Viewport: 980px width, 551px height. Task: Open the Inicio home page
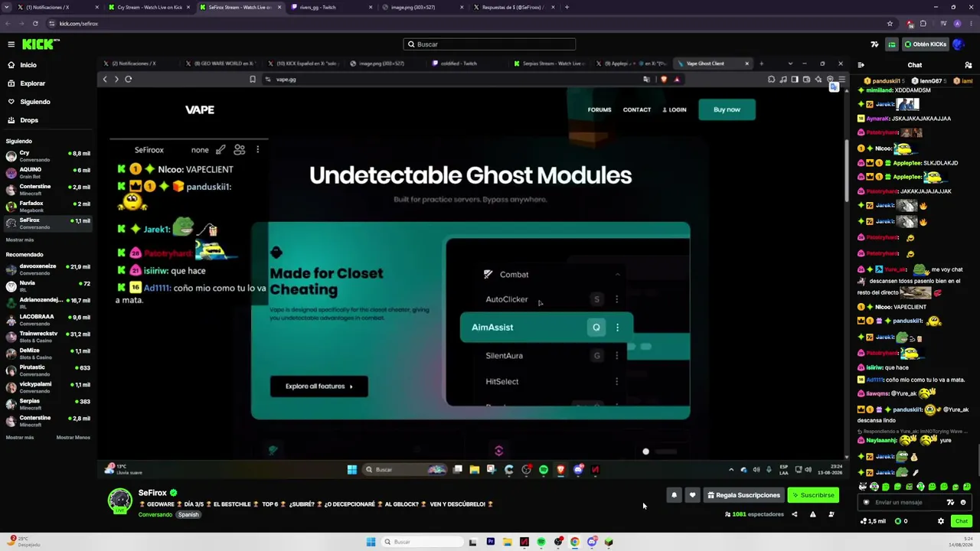tap(28, 65)
